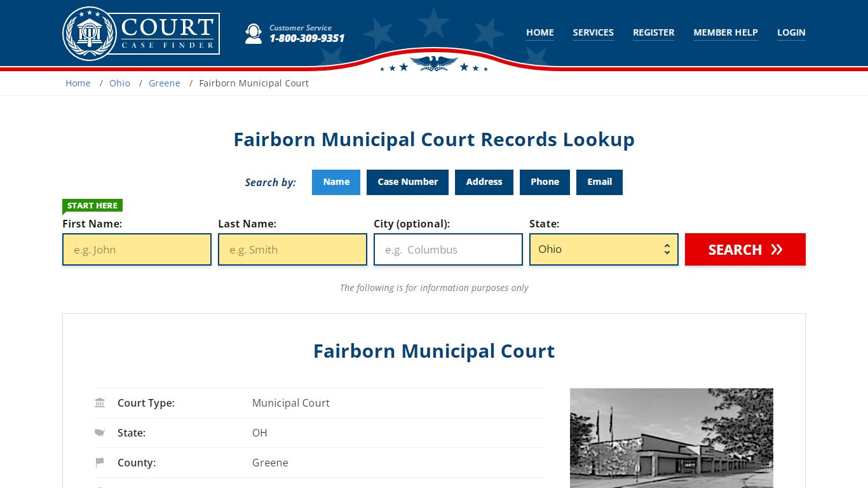
Task: Go to Ohio breadcrumb link
Action: [119, 83]
